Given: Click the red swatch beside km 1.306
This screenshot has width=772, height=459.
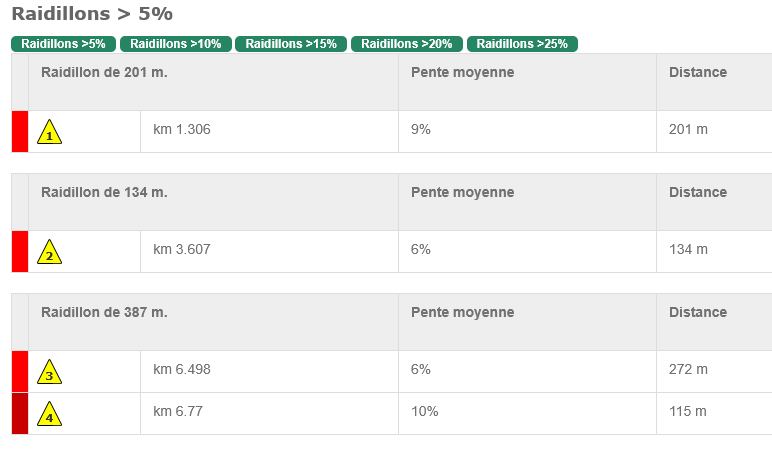Looking at the screenshot, I should point(20,131).
